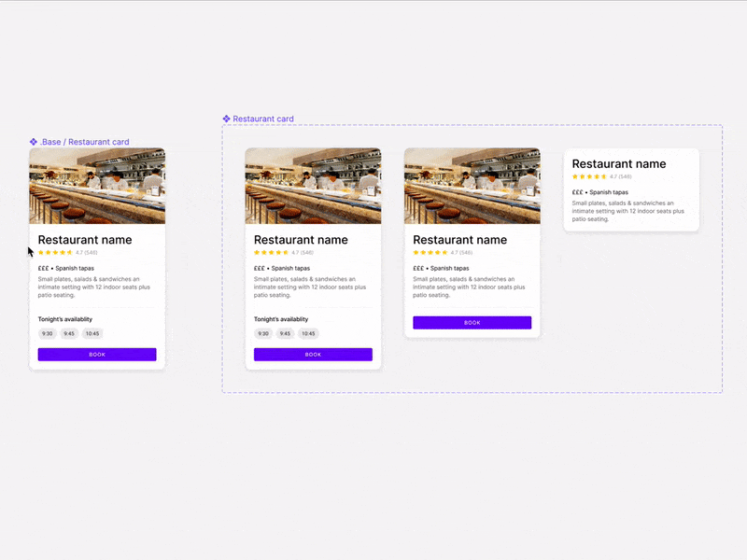
Task: Select "Tonight's availability" inside the Restaurant card set
Action: (281, 319)
